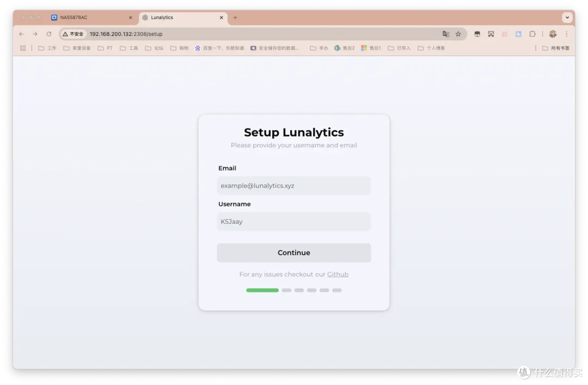Open the 工作 bookmark folder
588x385 pixels.
(47, 48)
